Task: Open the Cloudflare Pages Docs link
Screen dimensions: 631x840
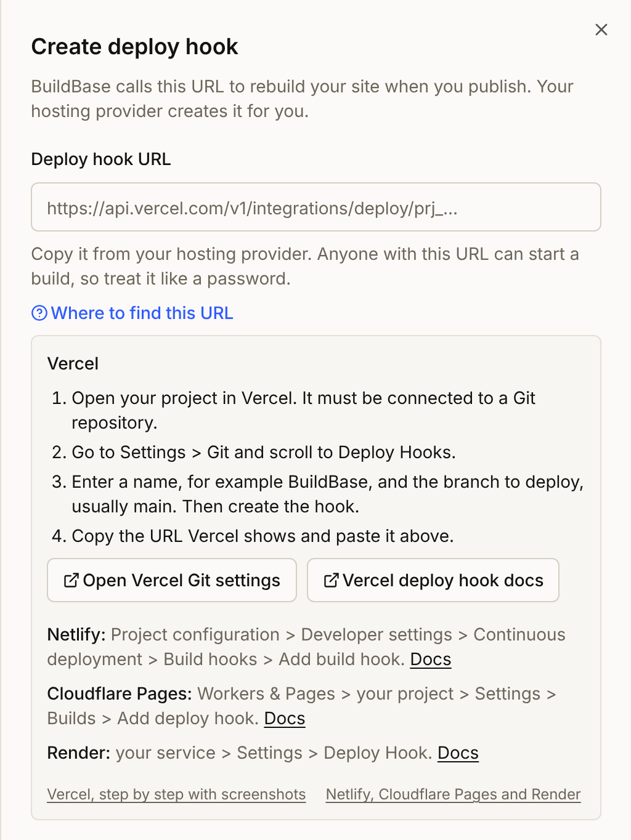Action: (x=285, y=718)
